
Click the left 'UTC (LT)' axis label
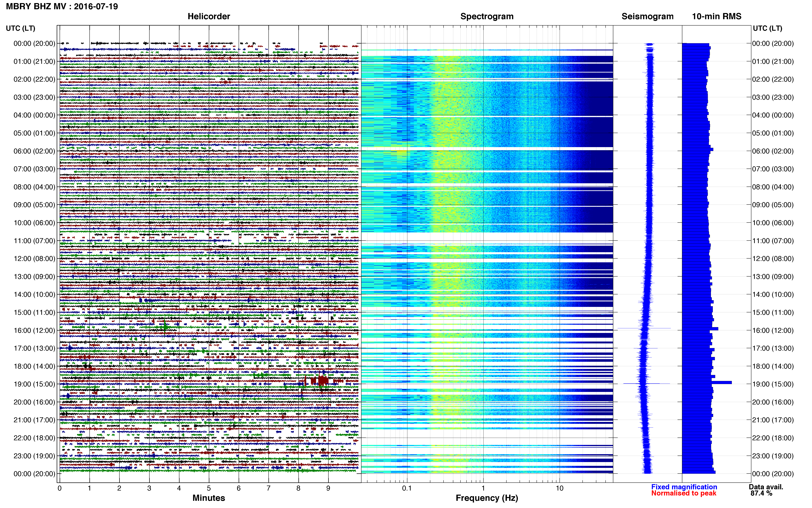[21, 28]
